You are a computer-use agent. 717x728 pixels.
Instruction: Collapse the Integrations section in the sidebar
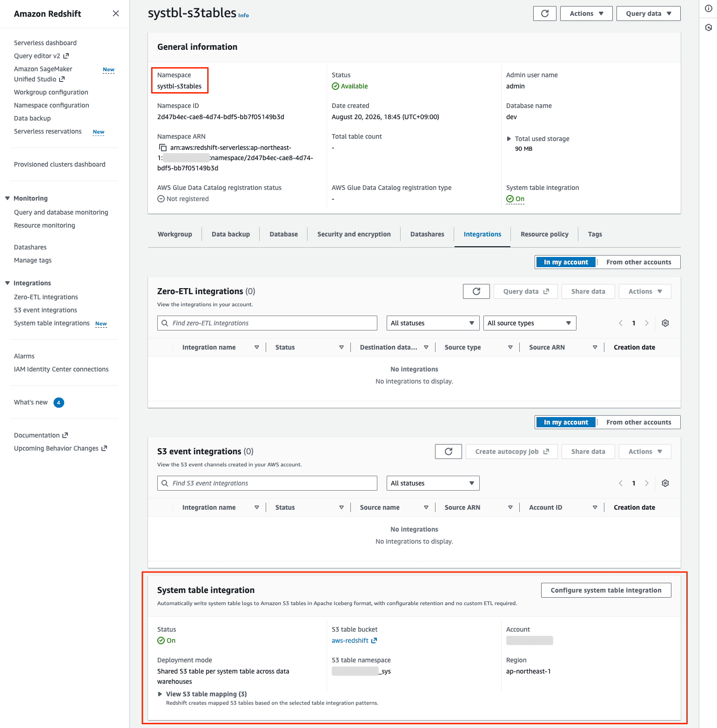tap(7, 283)
